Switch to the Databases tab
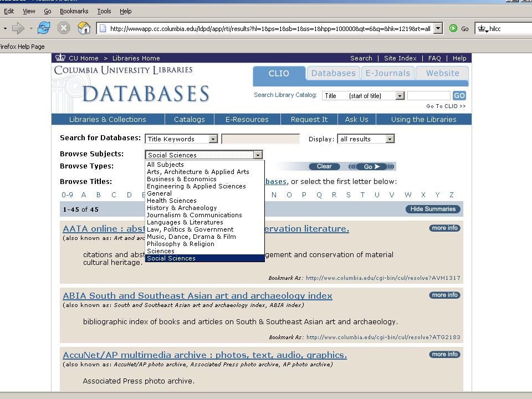This screenshot has width=532, height=399. (333, 73)
